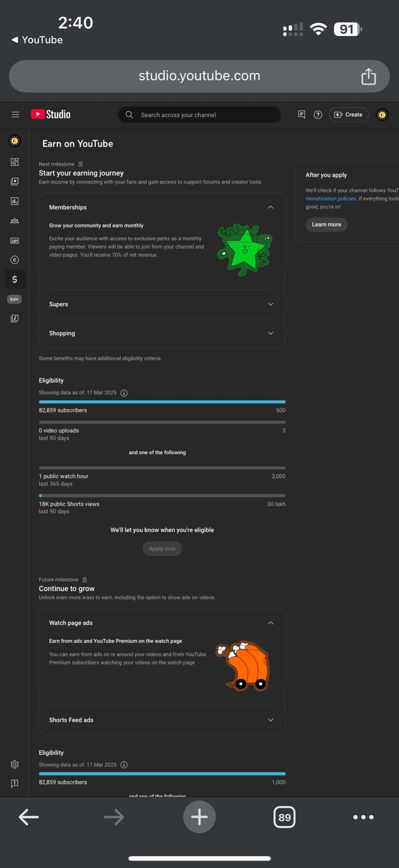
Task: Open the Dashboard sidebar icon
Action: tap(15, 162)
